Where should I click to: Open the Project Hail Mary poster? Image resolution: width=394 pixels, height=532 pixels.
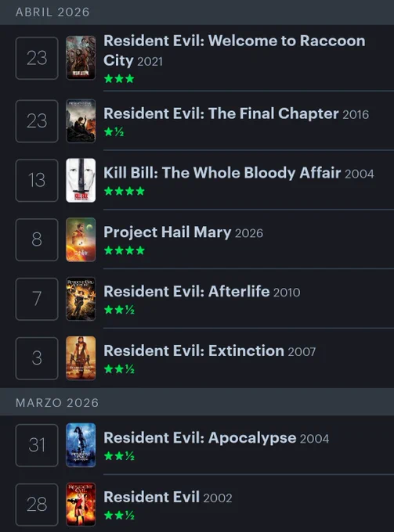click(81, 239)
